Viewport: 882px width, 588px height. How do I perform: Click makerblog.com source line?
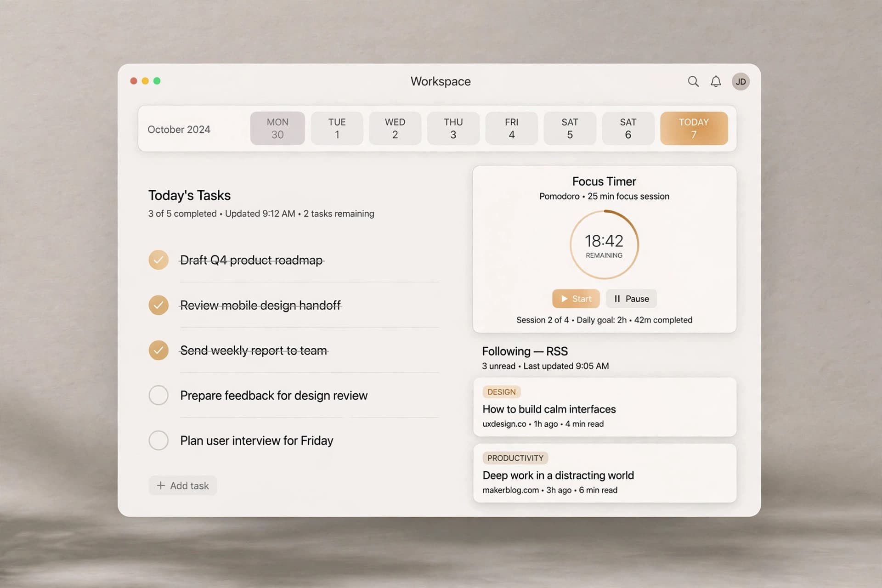pos(550,490)
